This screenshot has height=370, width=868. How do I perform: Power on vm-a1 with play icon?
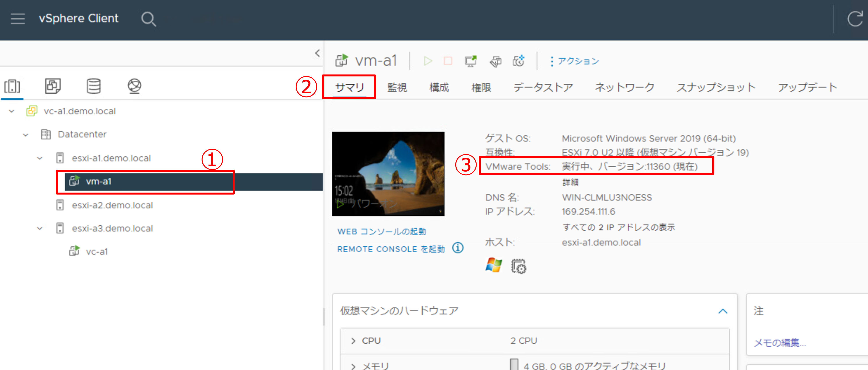click(428, 61)
